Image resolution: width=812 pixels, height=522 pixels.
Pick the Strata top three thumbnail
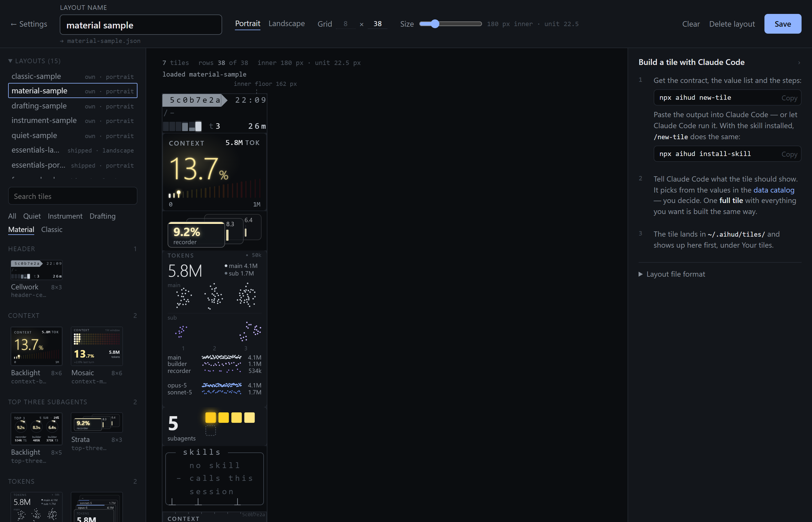(97, 422)
